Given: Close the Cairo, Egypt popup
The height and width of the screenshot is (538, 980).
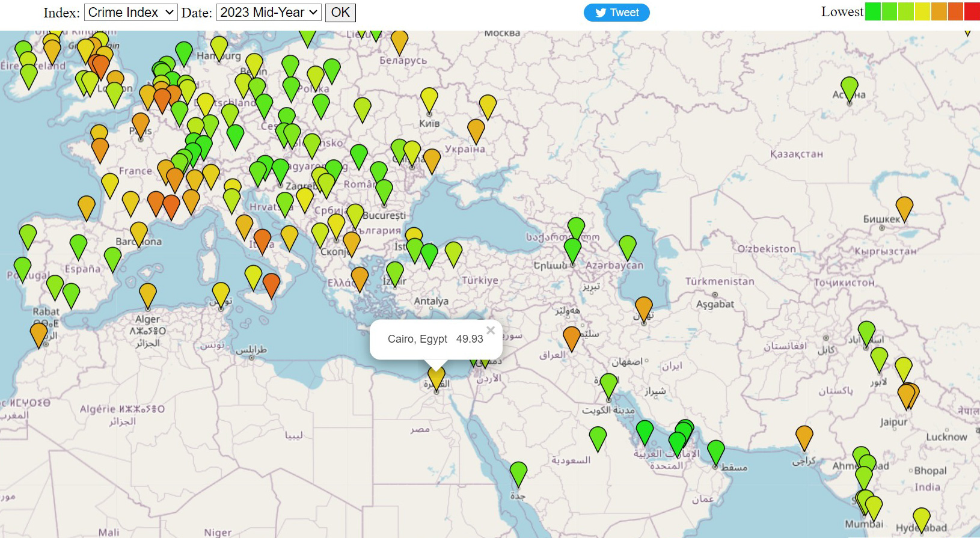Looking at the screenshot, I should (491, 330).
